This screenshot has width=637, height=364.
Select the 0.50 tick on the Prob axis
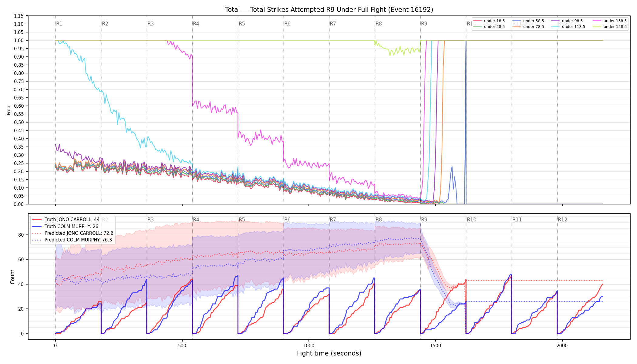(x=19, y=122)
